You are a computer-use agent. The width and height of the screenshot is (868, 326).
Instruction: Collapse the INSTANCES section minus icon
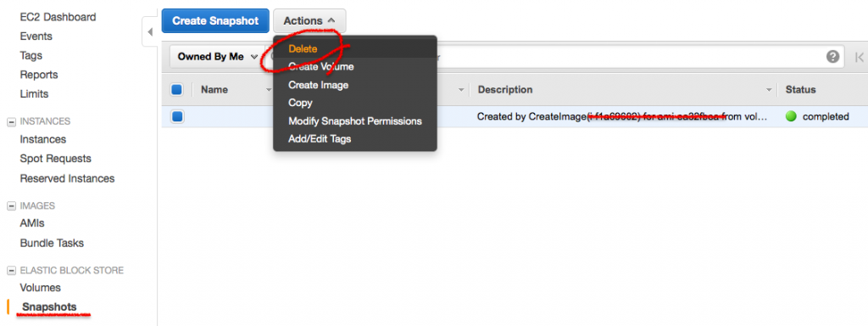click(10, 121)
